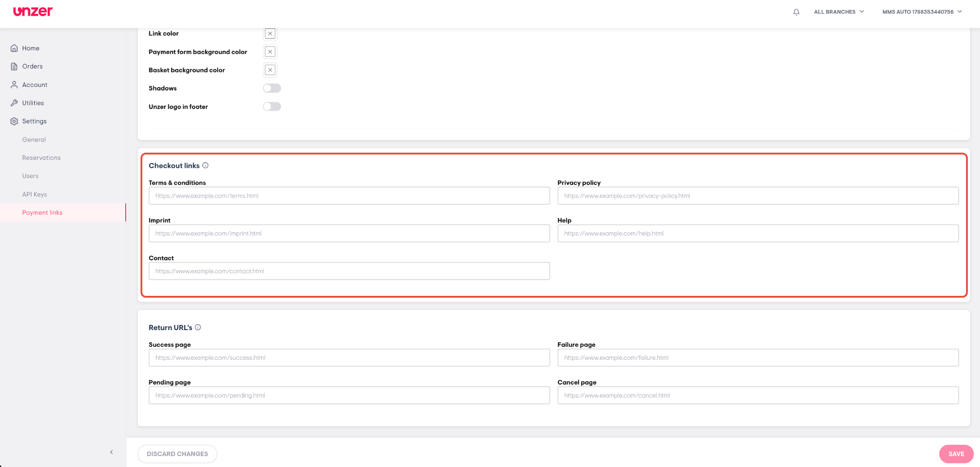980x467 pixels.
Task: Click into the Help URL field
Action: 758,233
